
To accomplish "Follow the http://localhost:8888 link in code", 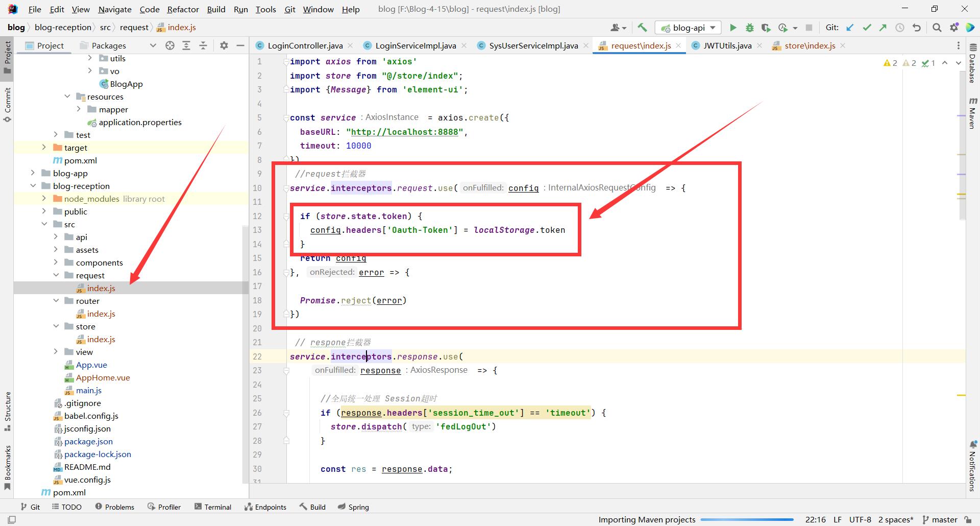I will click(404, 132).
